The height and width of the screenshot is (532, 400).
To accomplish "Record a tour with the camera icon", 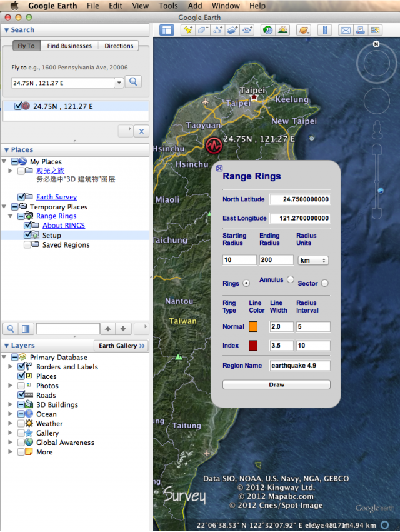I will (x=247, y=30).
